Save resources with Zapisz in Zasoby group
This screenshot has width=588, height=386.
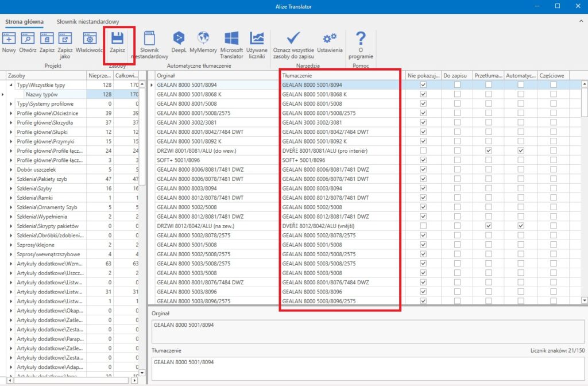point(117,42)
